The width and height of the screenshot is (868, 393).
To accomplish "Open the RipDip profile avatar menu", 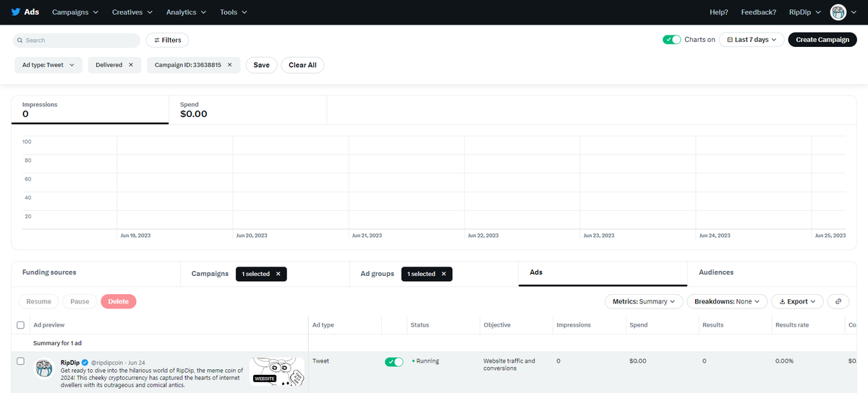I will click(x=838, y=12).
